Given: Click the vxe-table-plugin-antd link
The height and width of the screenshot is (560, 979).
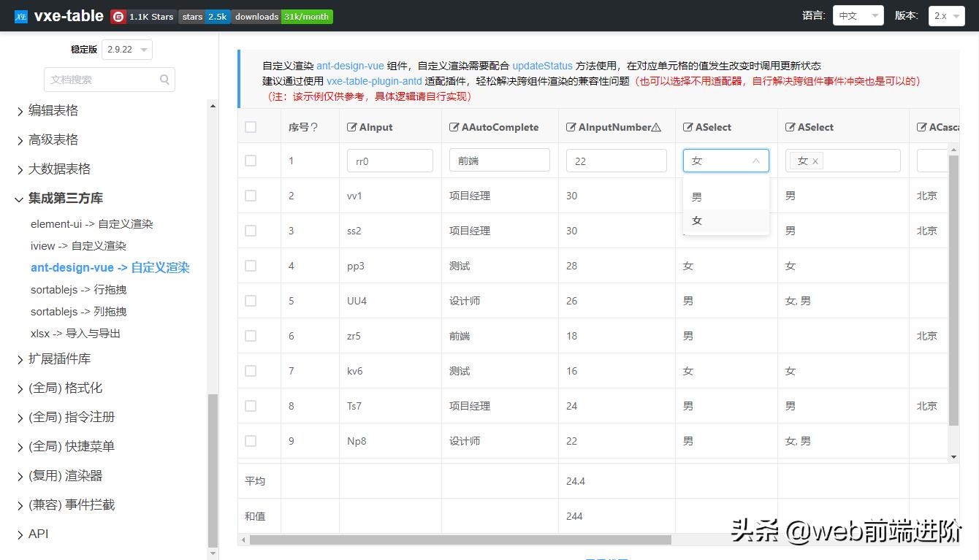Looking at the screenshot, I should pyautogui.click(x=374, y=81).
